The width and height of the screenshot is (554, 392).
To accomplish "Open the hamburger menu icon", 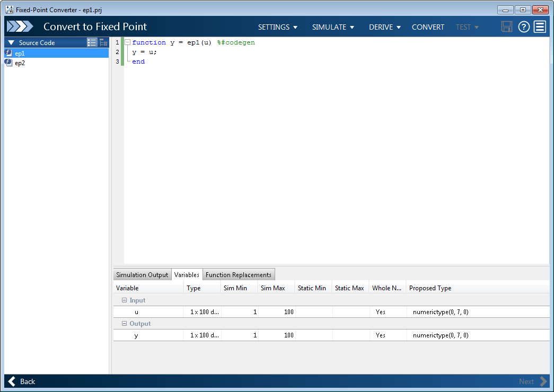I will (x=540, y=27).
